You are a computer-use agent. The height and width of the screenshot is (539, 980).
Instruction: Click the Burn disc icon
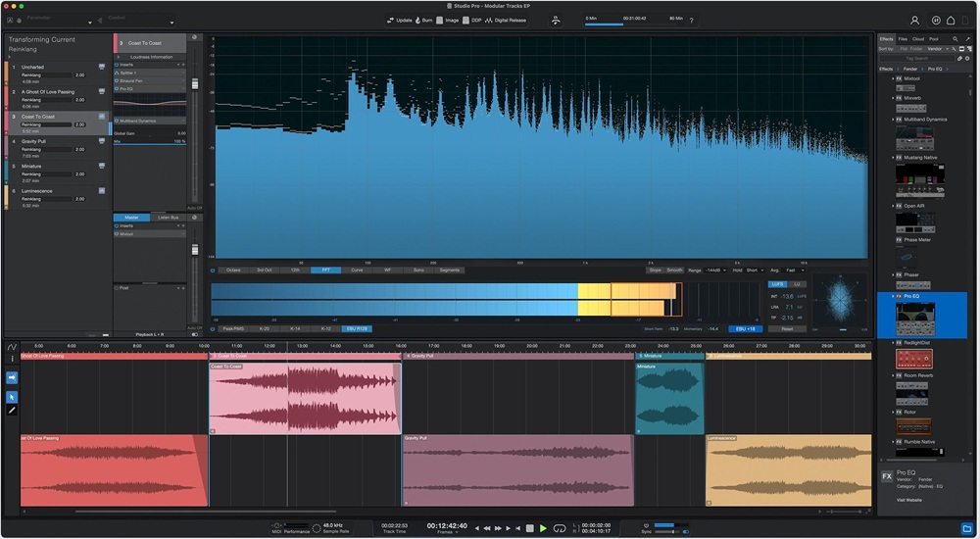coord(418,20)
